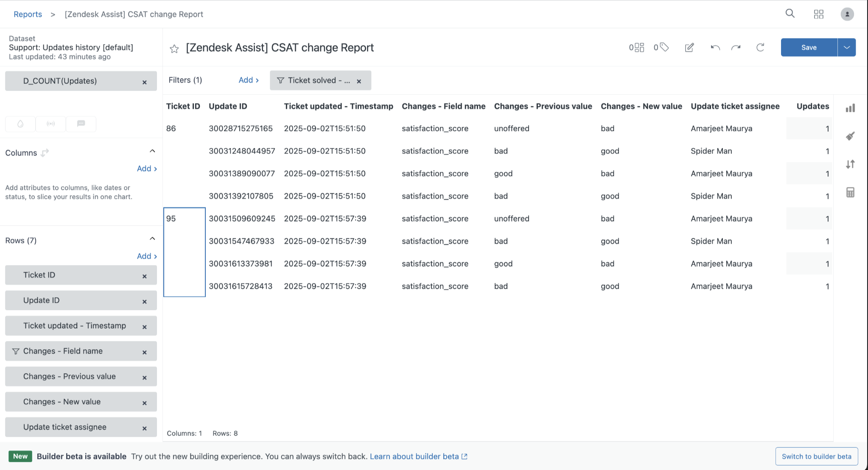Image resolution: width=868 pixels, height=470 pixels.
Task: Open the calculations calculator icon
Action: [850, 193]
